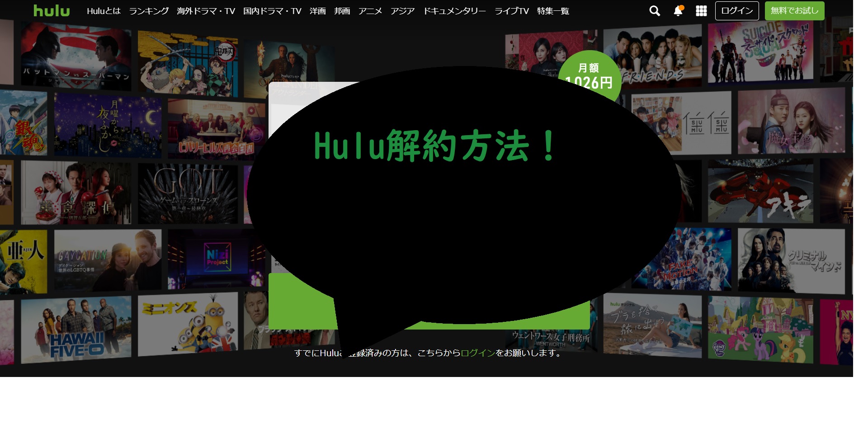Viewport: 868px width, 424px height.
Task: Open the クリミナル・マインド thumbnail
Action: (x=791, y=261)
